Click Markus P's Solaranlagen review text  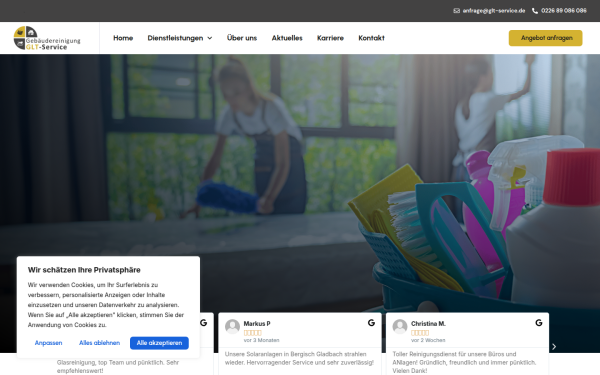click(299, 358)
